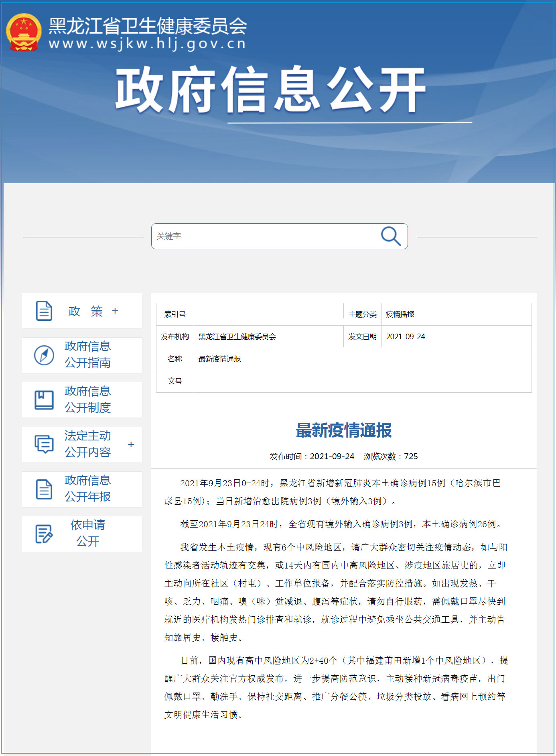The width and height of the screenshot is (556, 756).
Task: Click the 疫情播报 topic category cell
Action: click(x=400, y=314)
